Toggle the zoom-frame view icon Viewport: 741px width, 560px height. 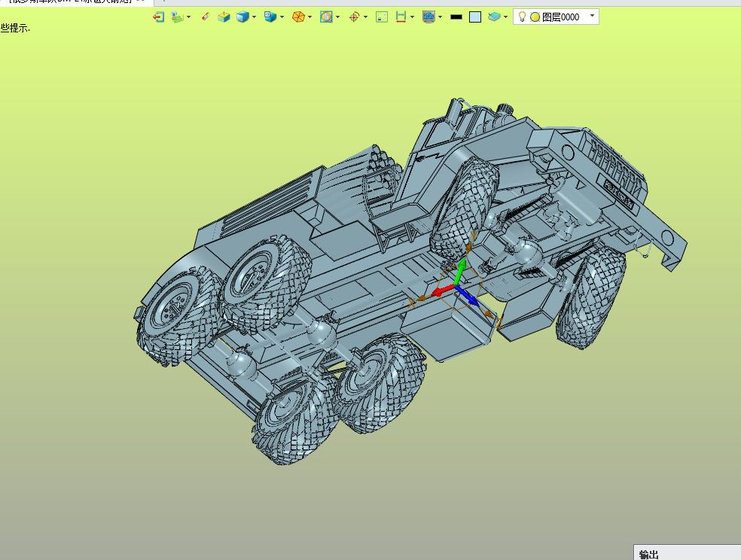(x=326, y=17)
